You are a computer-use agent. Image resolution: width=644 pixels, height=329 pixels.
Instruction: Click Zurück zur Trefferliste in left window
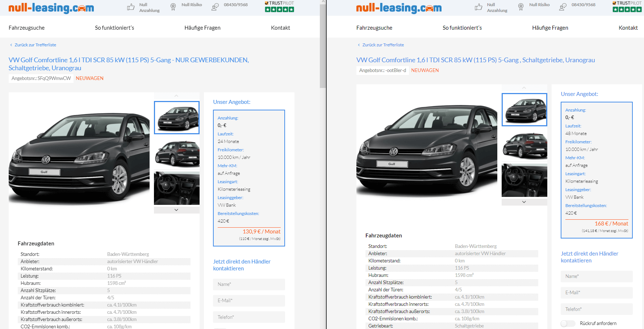(x=33, y=45)
